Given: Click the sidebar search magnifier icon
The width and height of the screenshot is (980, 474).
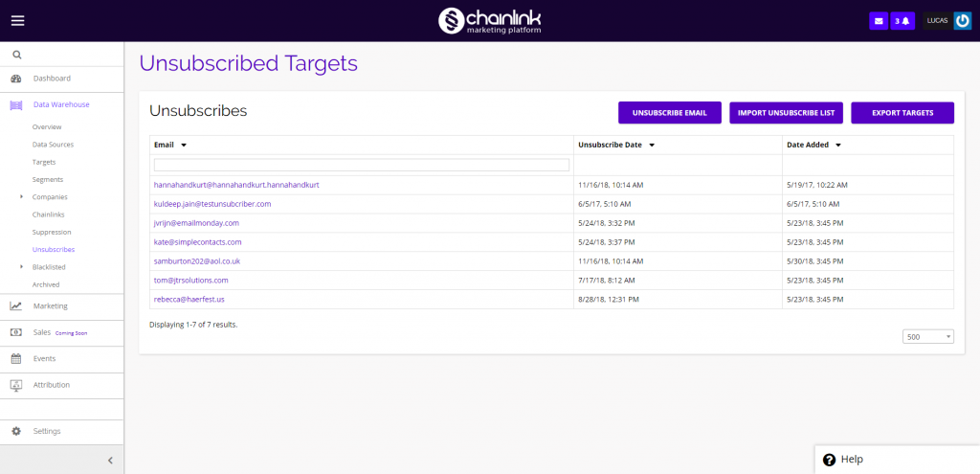Looking at the screenshot, I should pyautogui.click(x=17, y=55).
